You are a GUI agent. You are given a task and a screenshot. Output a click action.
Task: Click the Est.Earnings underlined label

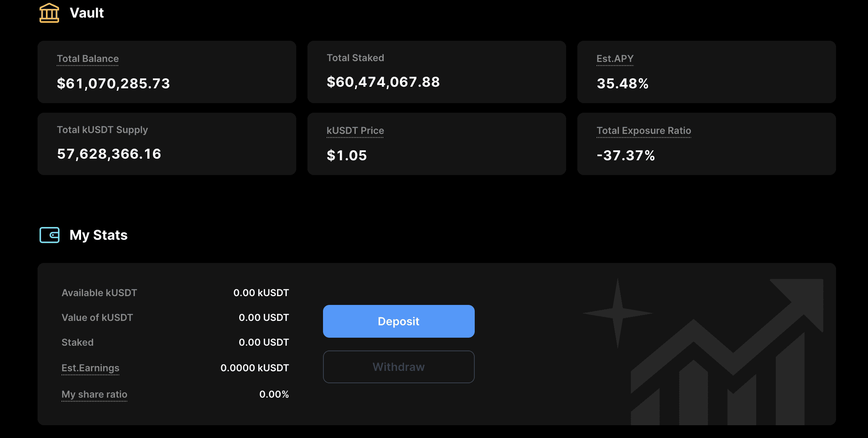pos(90,368)
